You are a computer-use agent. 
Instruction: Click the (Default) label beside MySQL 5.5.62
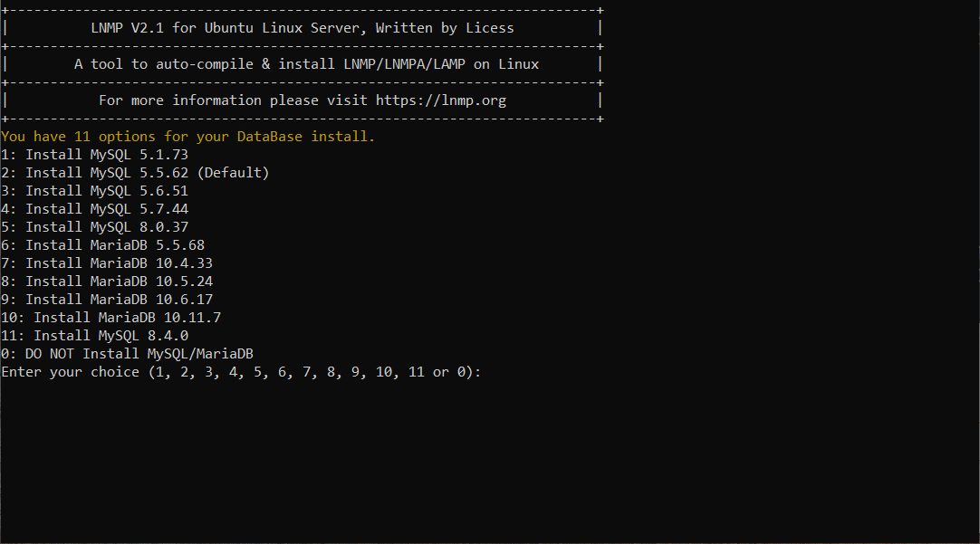(x=233, y=173)
